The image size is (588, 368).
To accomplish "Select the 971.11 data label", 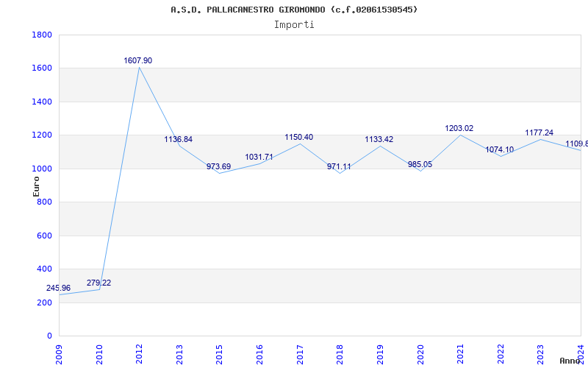I will (x=339, y=167).
